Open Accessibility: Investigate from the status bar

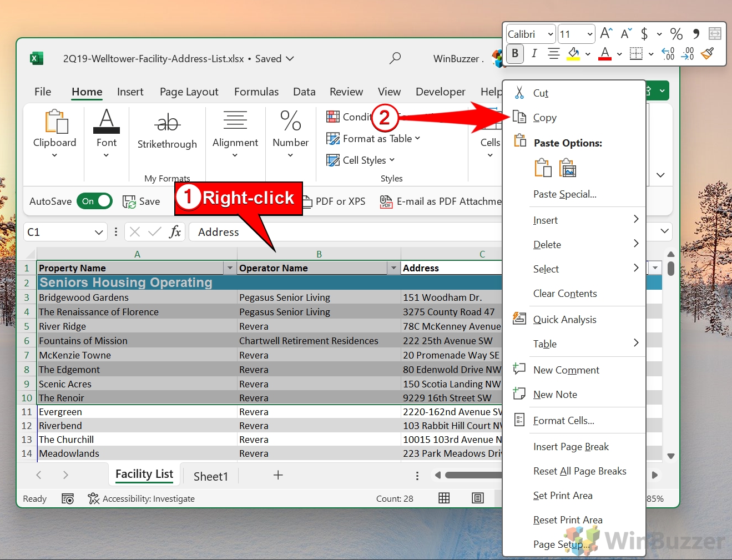coord(149,498)
